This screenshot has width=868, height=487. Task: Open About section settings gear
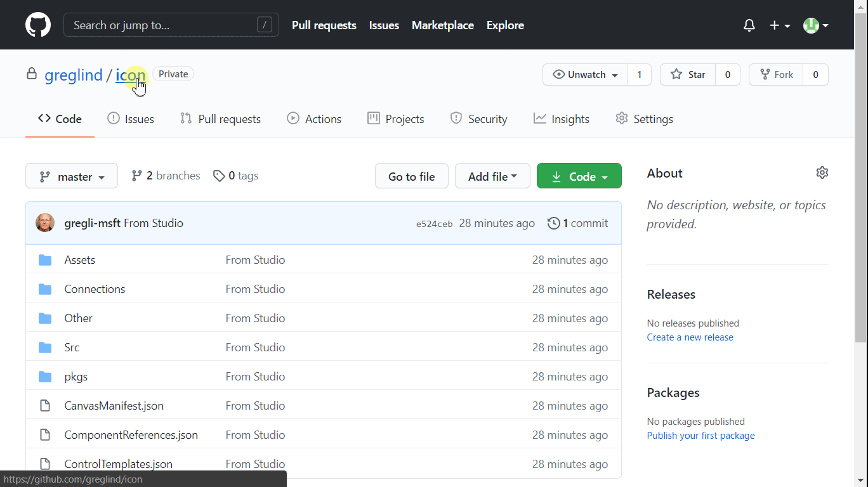822,172
